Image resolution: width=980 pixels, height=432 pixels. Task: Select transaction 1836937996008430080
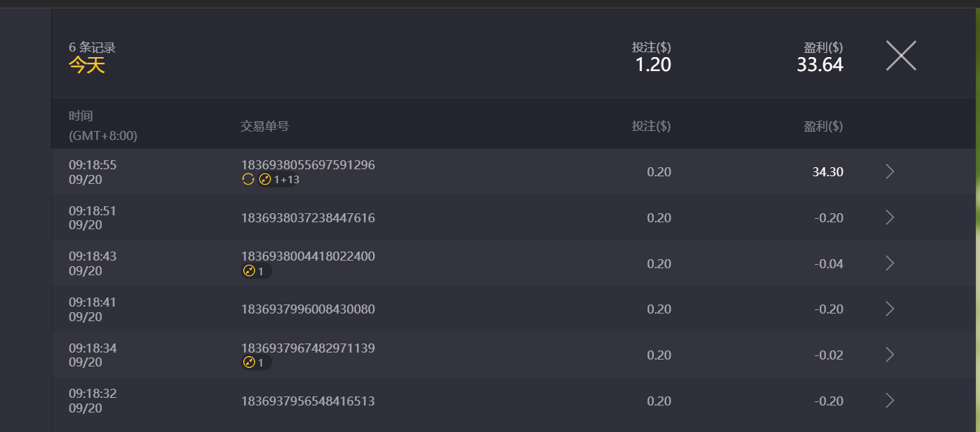point(307,309)
